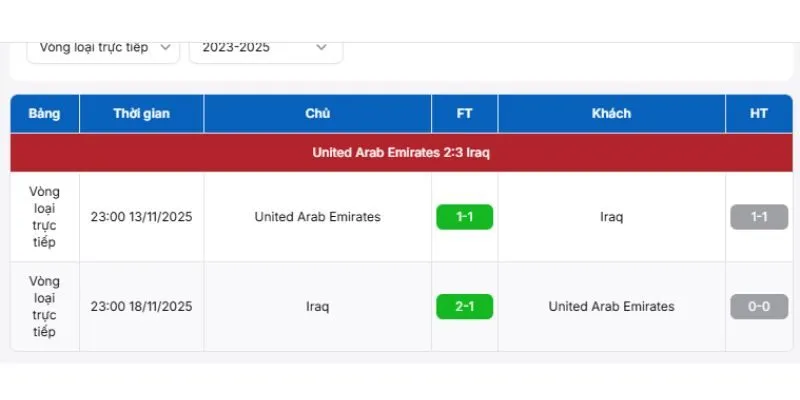The width and height of the screenshot is (800, 400).
Task: Open home team Iraq in second match
Action: click(x=318, y=306)
